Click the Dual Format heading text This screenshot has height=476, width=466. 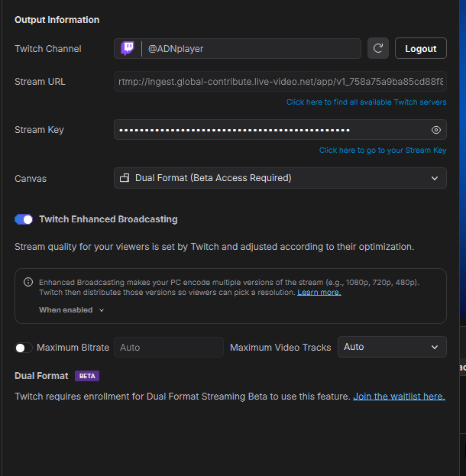coord(41,376)
